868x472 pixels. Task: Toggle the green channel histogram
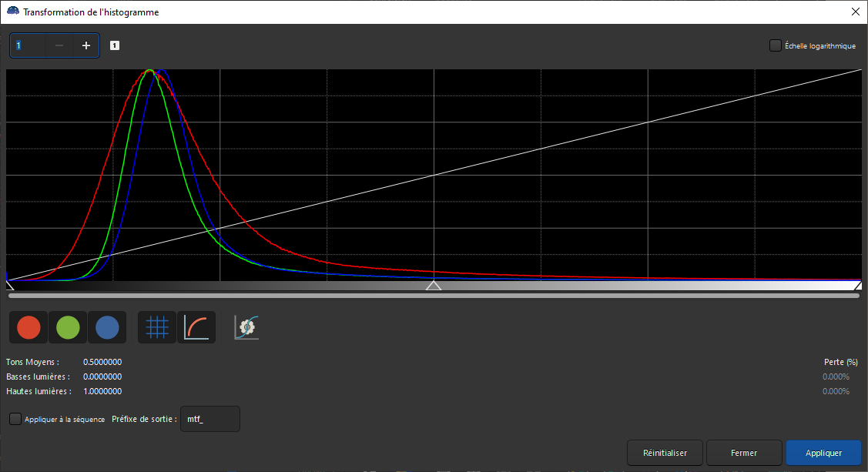(x=68, y=327)
